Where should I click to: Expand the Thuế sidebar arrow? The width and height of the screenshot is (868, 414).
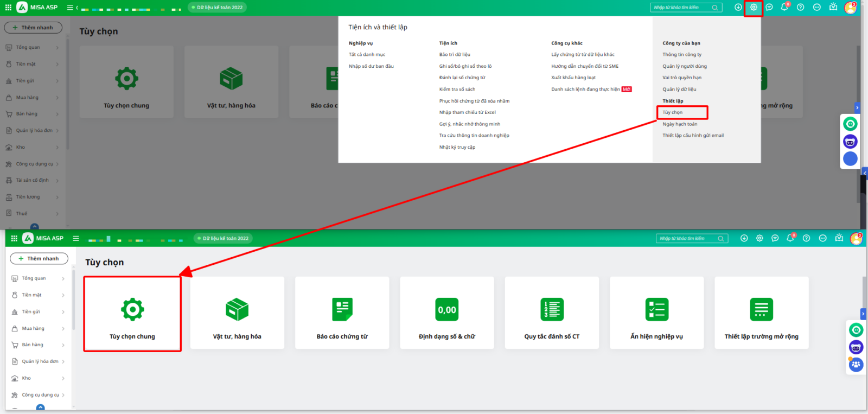(58, 214)
